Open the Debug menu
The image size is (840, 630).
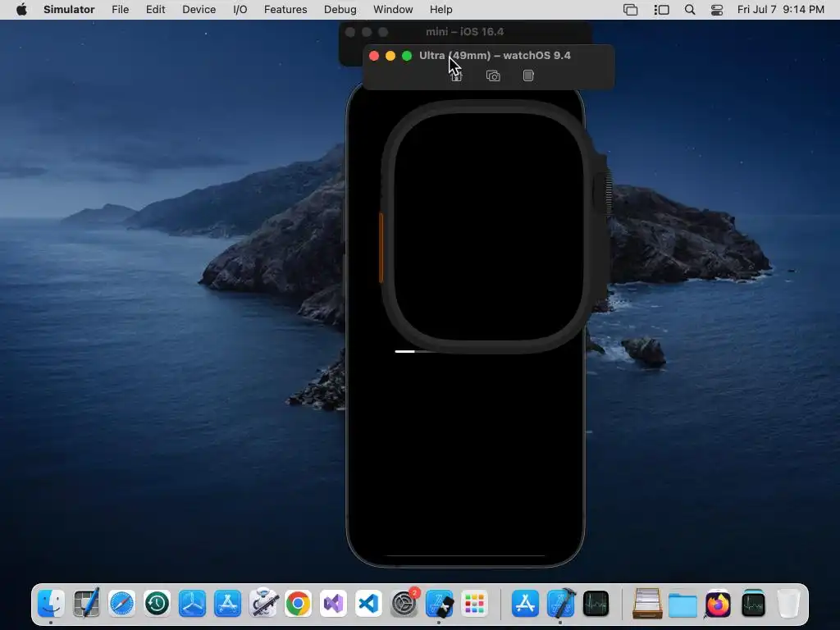tap(340, 10)
